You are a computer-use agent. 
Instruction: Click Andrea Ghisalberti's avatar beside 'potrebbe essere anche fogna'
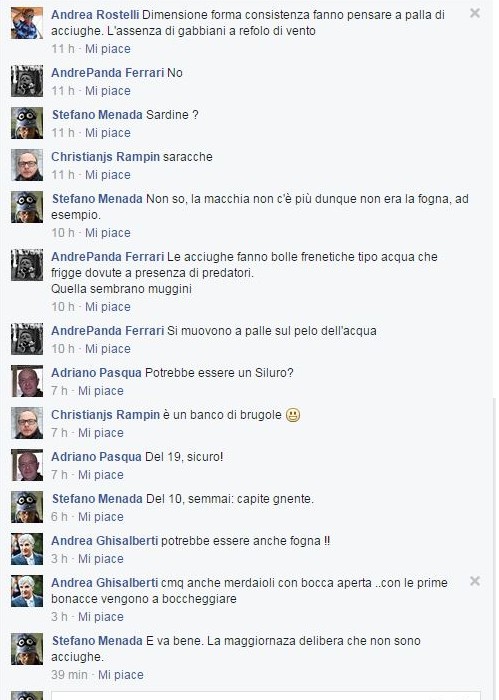27,549
